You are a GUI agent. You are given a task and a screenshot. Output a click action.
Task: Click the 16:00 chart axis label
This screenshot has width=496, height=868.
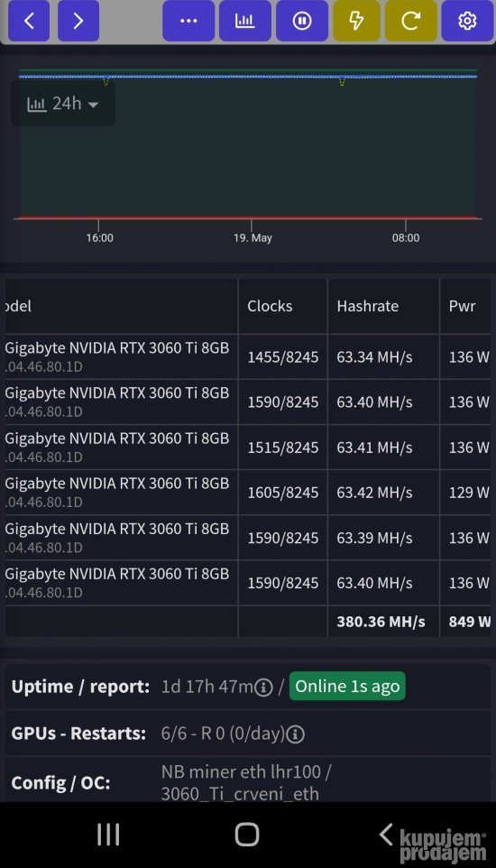[99, 238]
